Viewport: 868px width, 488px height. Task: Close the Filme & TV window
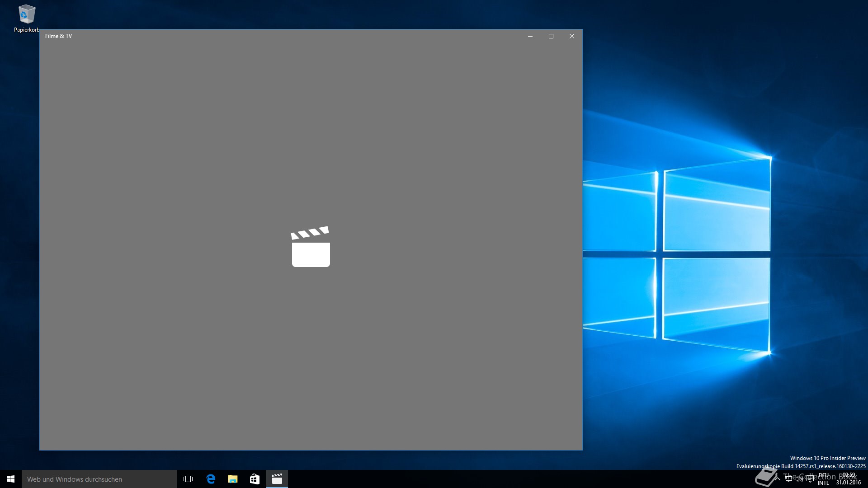[x=572, y=36]
